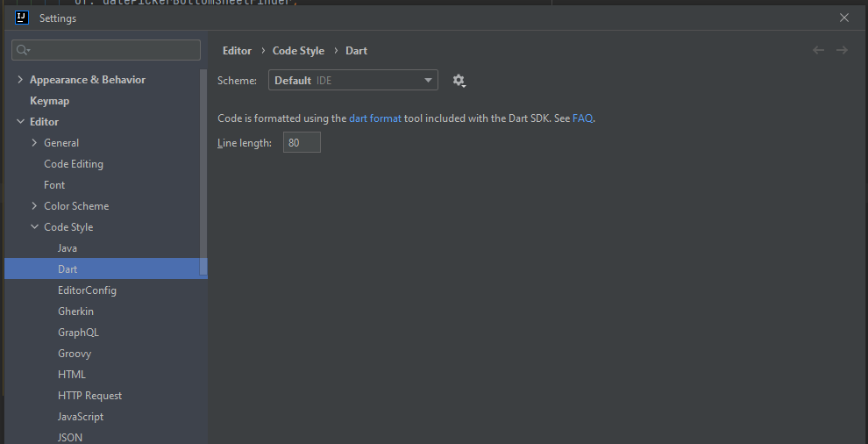This screenshot has height=444, width=868.
Task: Select Dart code style
Action: click(106, 269)
